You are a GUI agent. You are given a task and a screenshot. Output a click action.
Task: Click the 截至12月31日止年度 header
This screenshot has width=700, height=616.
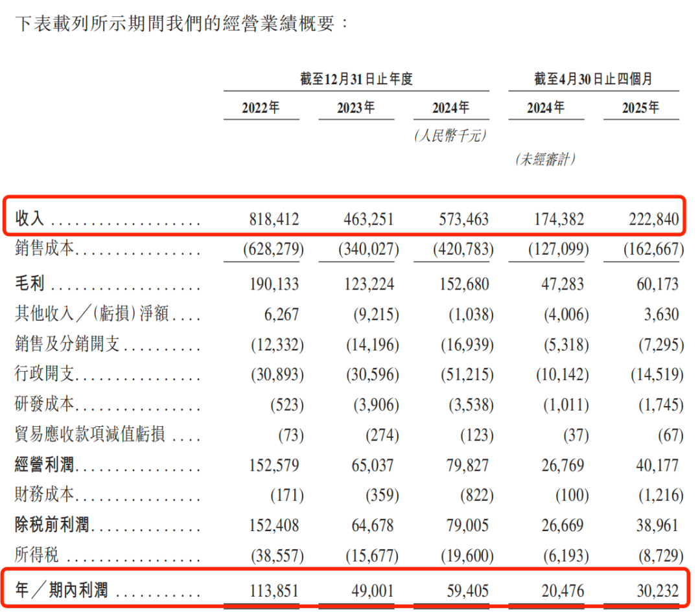(x=356, y=79)
